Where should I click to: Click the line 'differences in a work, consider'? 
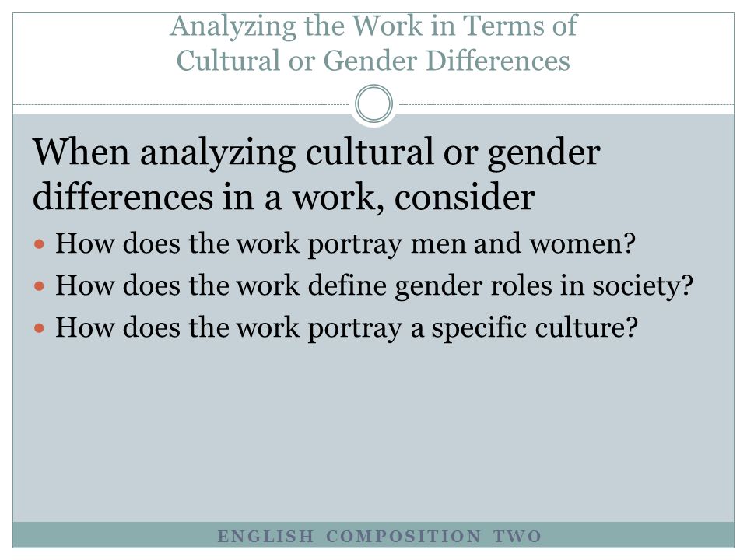[284, 197]
